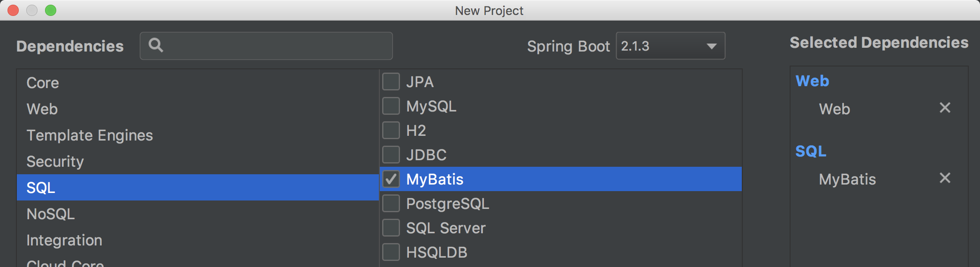Enable the JDBC checkbox

pos(391,155)
